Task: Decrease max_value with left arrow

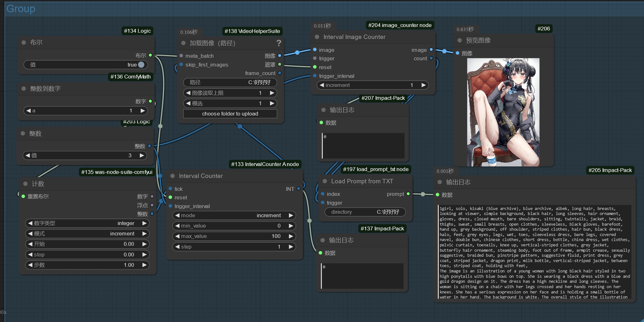Action: coord(177,236)
